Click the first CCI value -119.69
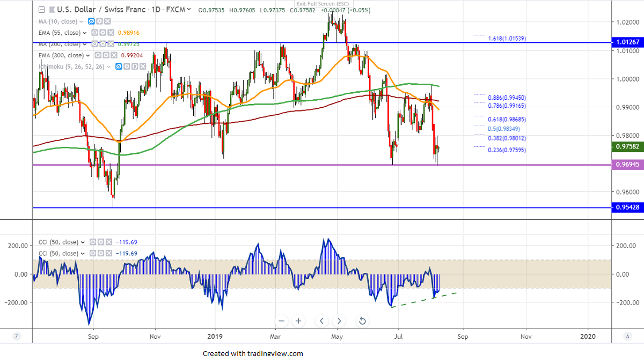644x356 pixels. click(x=127, y=242)
